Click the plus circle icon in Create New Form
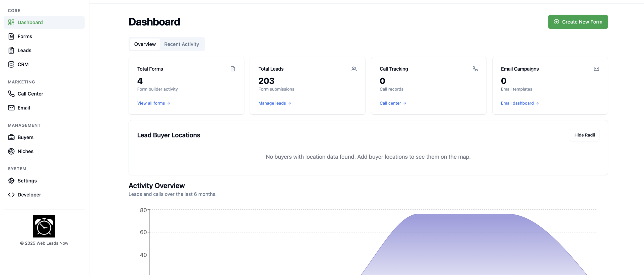Screen dimensions: 644x275 point(556,22)
